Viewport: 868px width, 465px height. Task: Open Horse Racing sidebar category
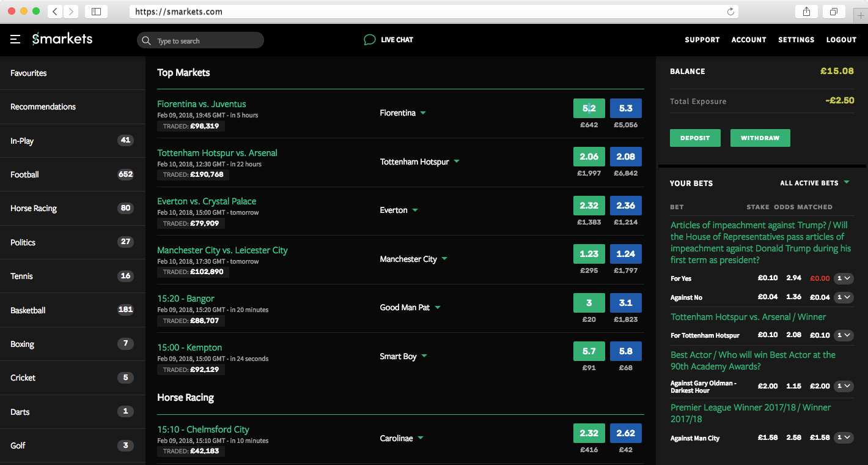73,208
